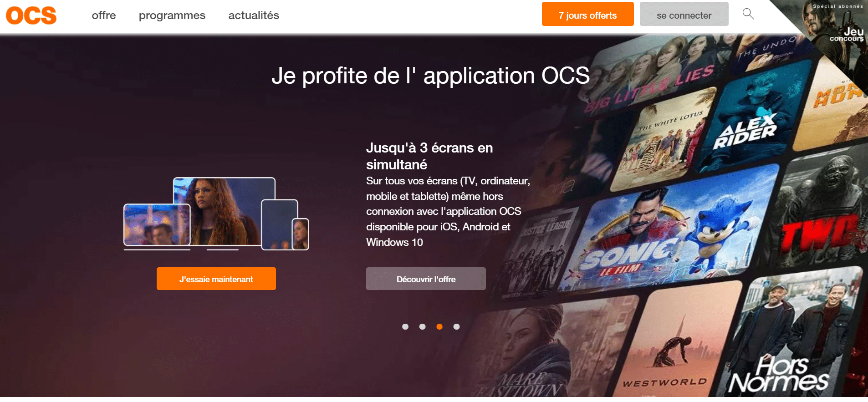Go to first carousel slide dot
Image resolution: width=868 pixels, height=402 pixels.
click(x=405, y=326)
